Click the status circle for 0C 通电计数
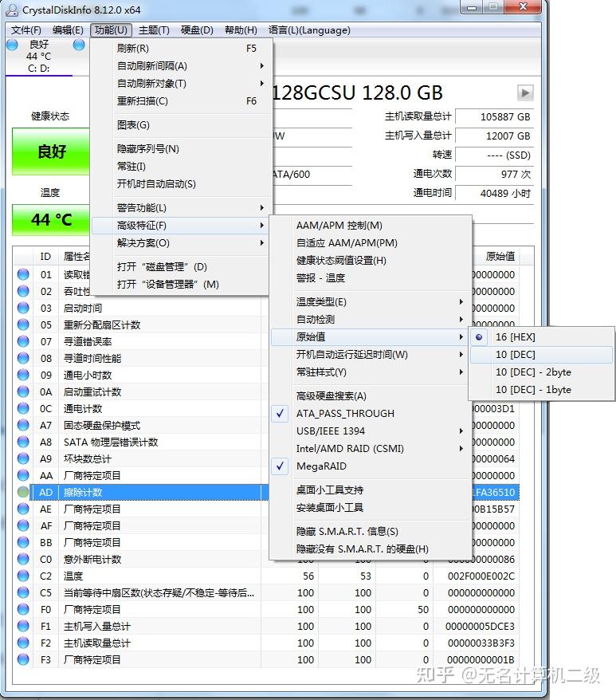The height and width of the screenshot is (700, 616). tap(23, 408)
